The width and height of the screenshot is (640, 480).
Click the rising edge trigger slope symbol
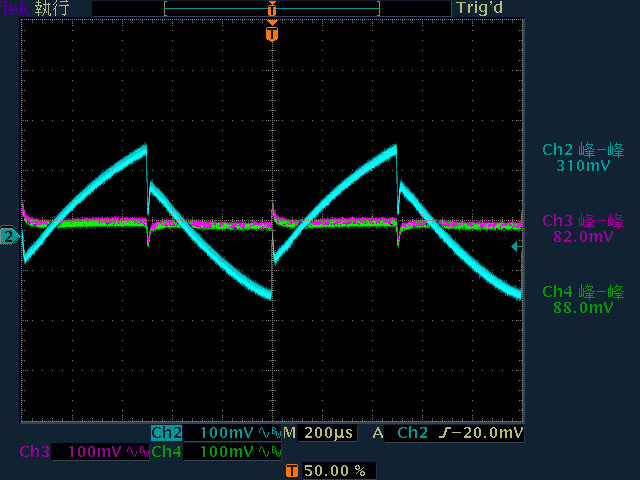[x=443, y=433]
